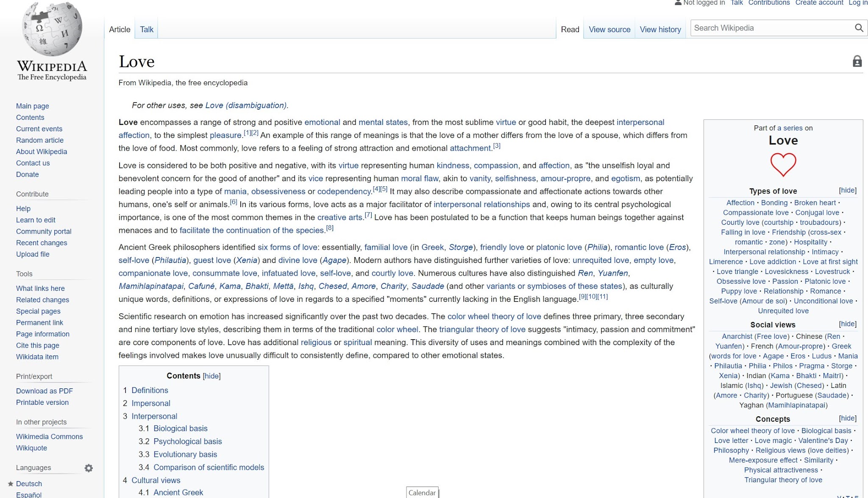Switch to View history tab
The image size is (868, 498).
[660, 30]
